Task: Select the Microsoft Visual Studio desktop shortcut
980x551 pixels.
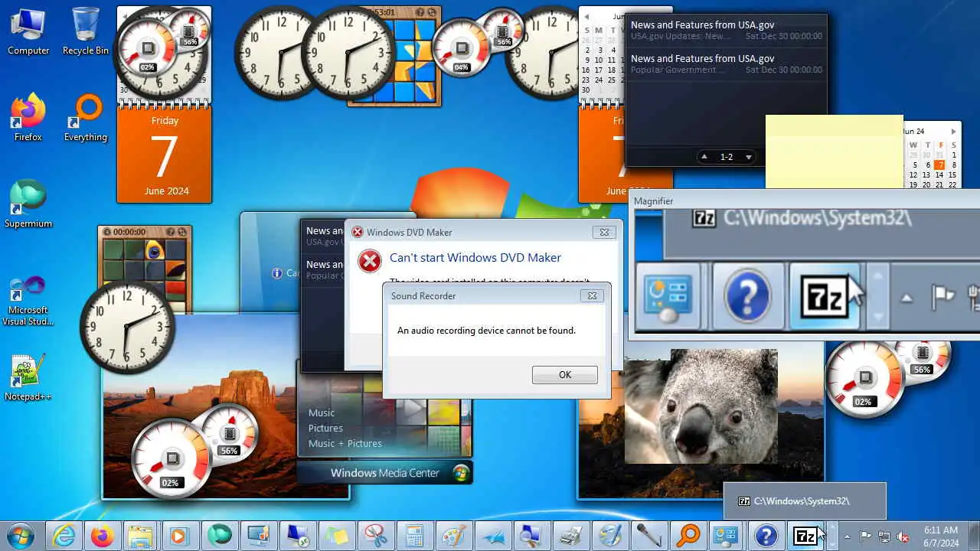Action: 28,300
